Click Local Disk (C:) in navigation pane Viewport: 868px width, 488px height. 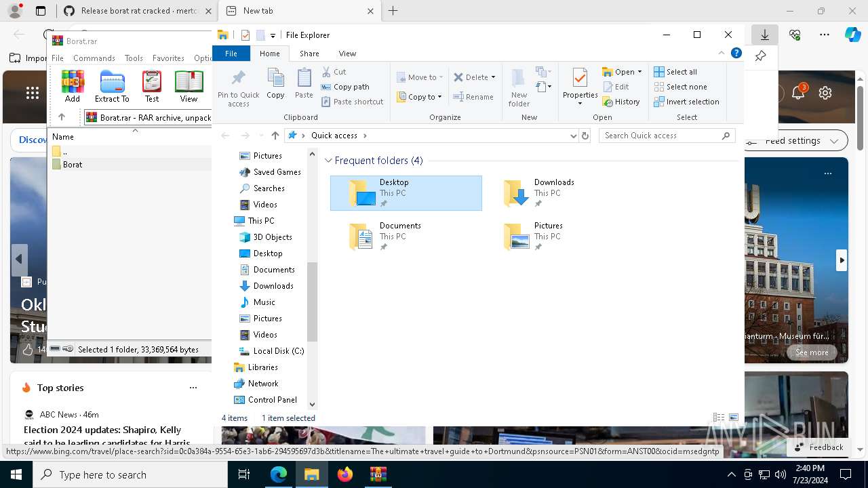pos(271,351)
